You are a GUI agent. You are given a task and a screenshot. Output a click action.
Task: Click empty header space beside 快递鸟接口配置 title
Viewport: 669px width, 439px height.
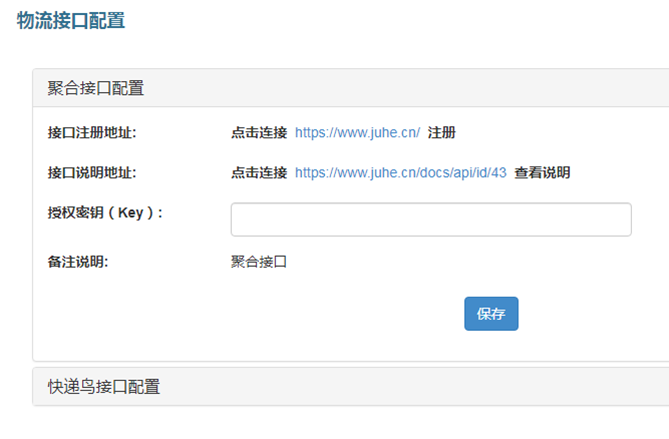click(x=414, y=387)
